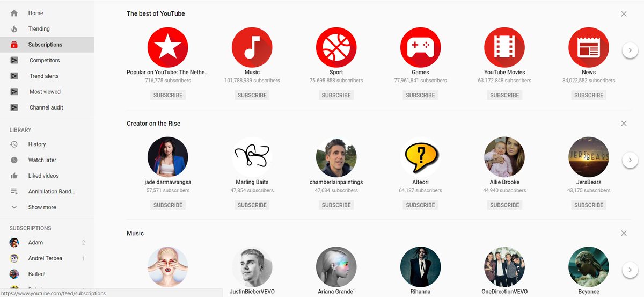Open the Games controller channel icon

[x=421, y=47]
